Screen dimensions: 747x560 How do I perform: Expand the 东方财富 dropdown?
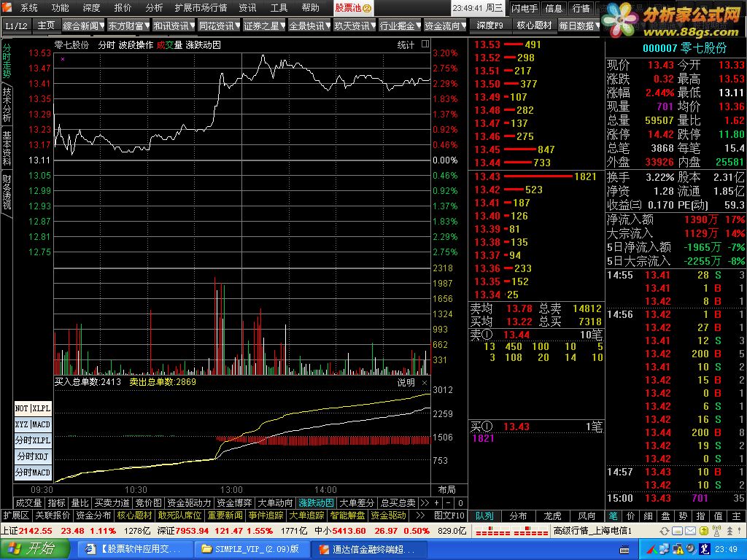coord(128,26)
